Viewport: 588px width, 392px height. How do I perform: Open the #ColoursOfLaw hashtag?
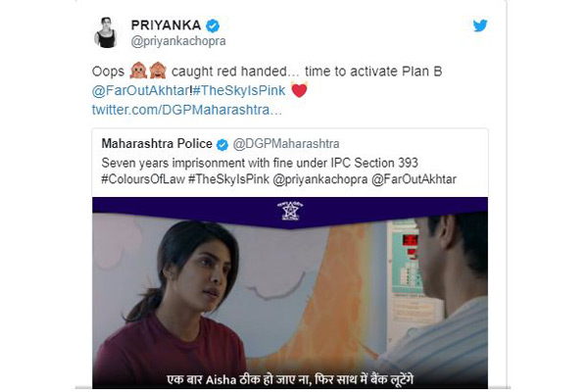pyautogui.click(x=143, y=179)
